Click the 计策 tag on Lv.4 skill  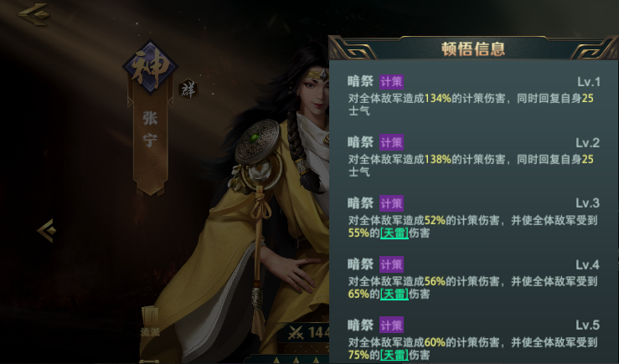391,264
